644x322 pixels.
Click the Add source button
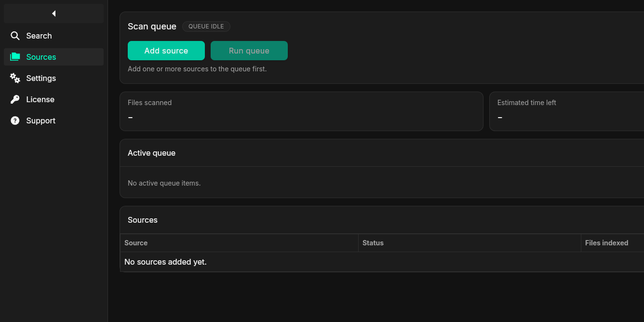click(x=166, y=51)
